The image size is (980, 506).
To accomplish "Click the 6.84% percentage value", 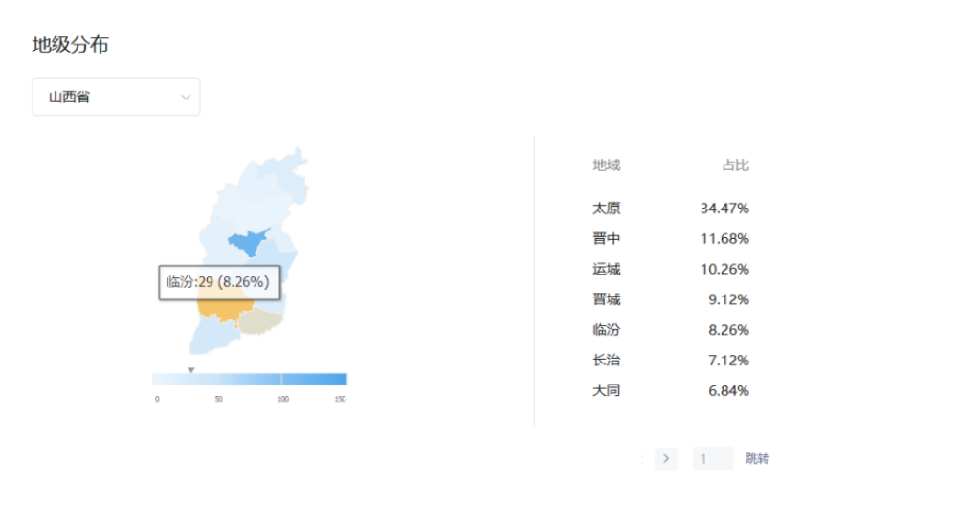I will click(x=728, y=390).
